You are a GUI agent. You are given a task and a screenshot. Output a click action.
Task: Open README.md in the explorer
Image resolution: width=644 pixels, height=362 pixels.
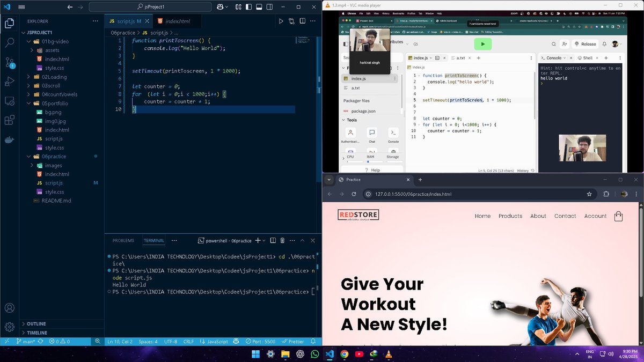pyautogui.click(x=56, y=201)
